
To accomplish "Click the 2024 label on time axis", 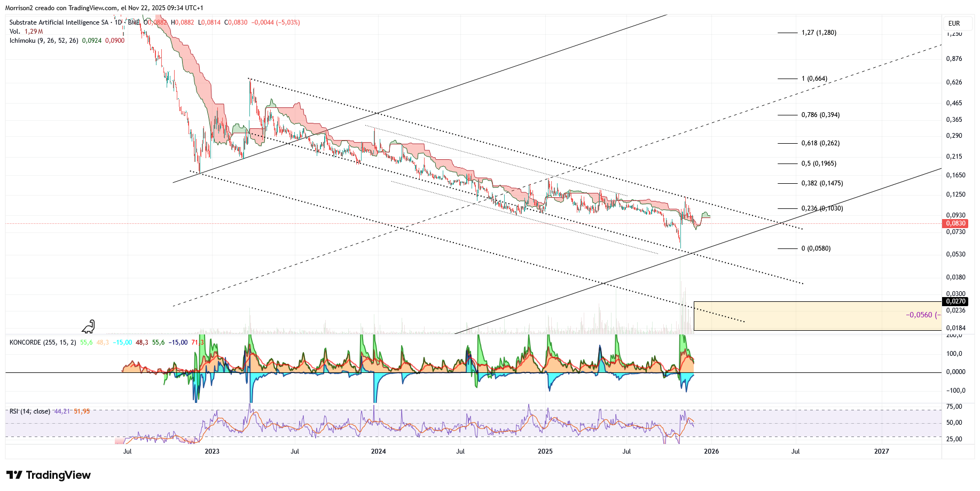I will pos(378,451).
